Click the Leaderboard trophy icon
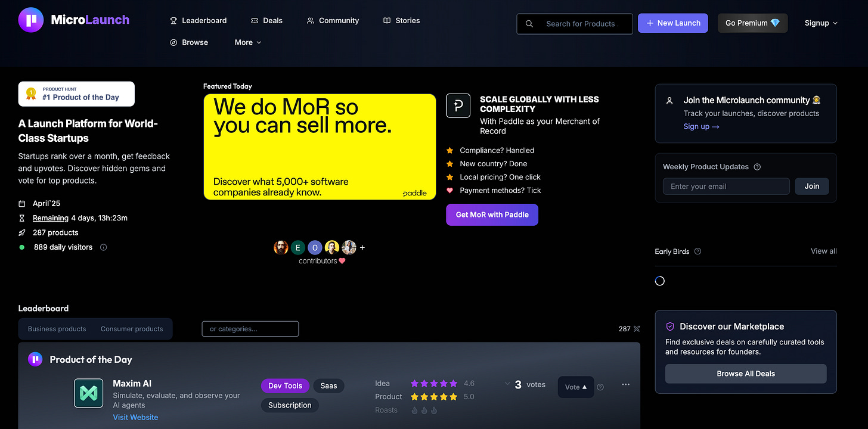Screen dimensions: 868x429 (173, 21)
